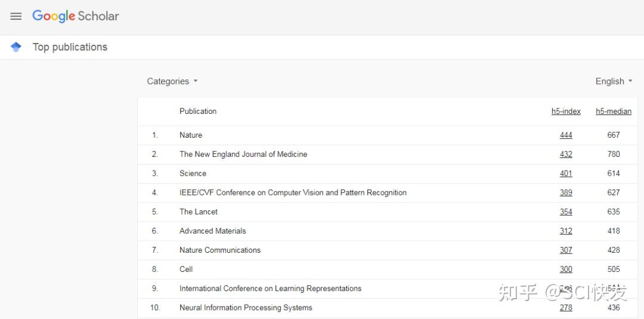Image resolution: width=644 pixels, height=319 pixels.
Task: Sort by the h5-index column header
Action: (x=566, y=112)
